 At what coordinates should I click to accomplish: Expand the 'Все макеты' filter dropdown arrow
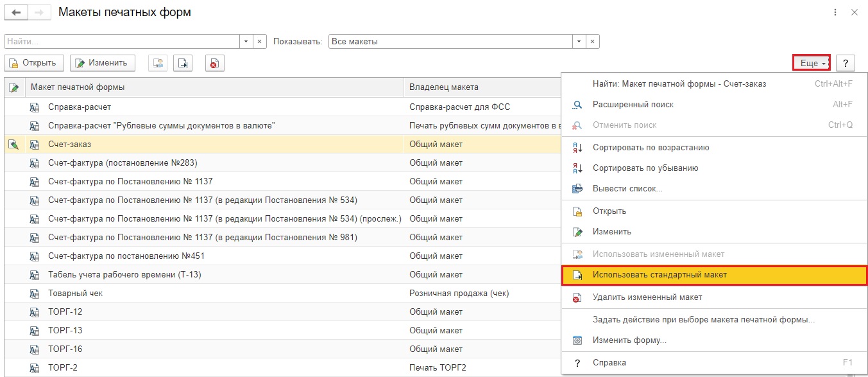(x=579, y=41)
